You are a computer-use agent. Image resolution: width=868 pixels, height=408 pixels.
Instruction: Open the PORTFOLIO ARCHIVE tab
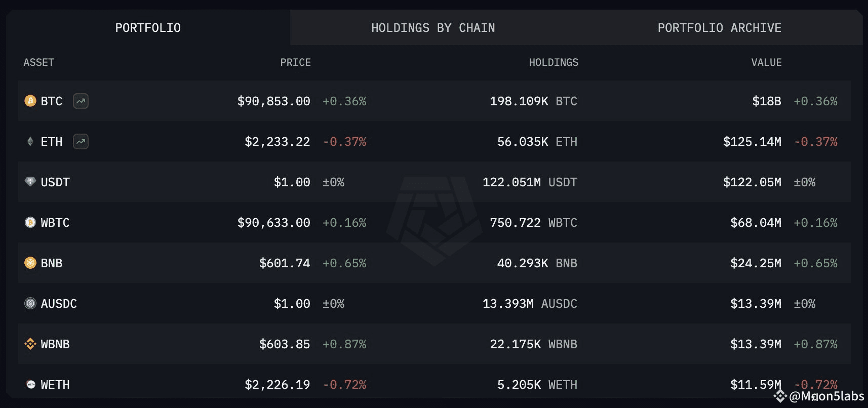tap(720, 28)
